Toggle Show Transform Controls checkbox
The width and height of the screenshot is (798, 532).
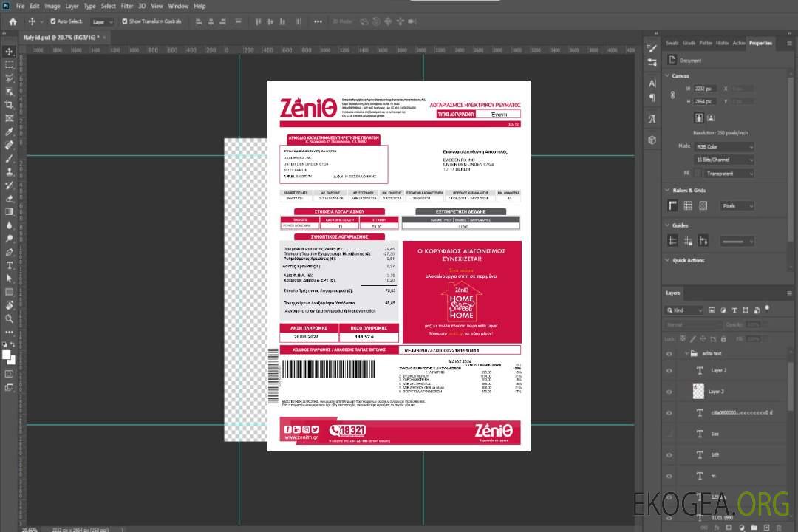tap(125, 21)
